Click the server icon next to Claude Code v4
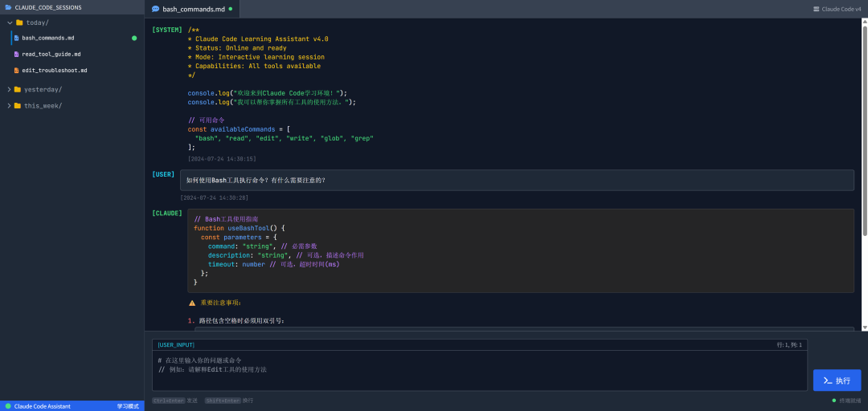Image resolution: width=868 pixels, height=411 pixels. (x=817, y=9)
